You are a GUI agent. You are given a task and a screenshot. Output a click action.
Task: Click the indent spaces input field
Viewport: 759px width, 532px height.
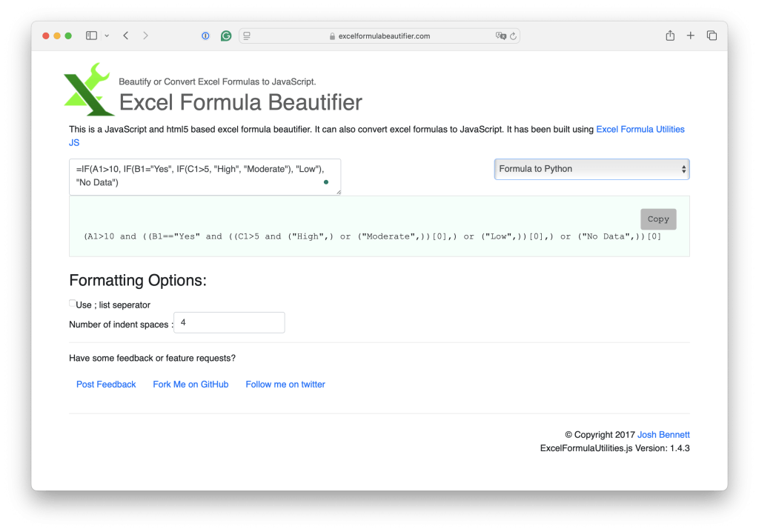(x=228, y=322)
